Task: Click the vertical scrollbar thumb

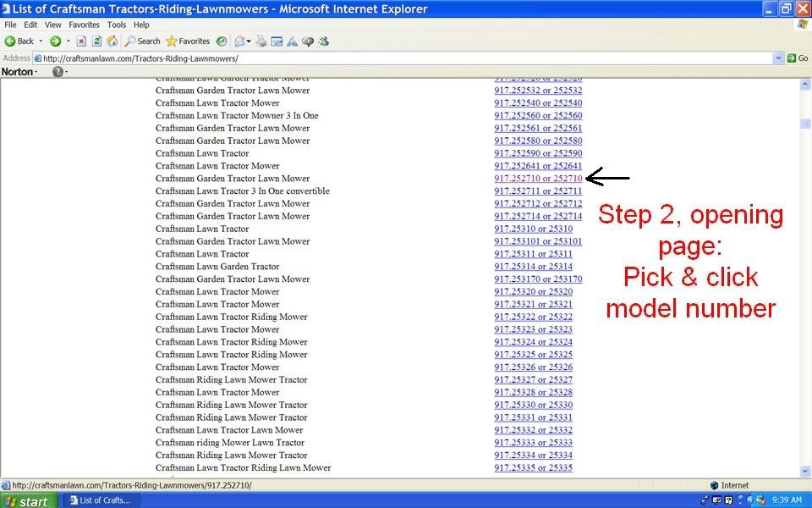Action: [804, 124]
